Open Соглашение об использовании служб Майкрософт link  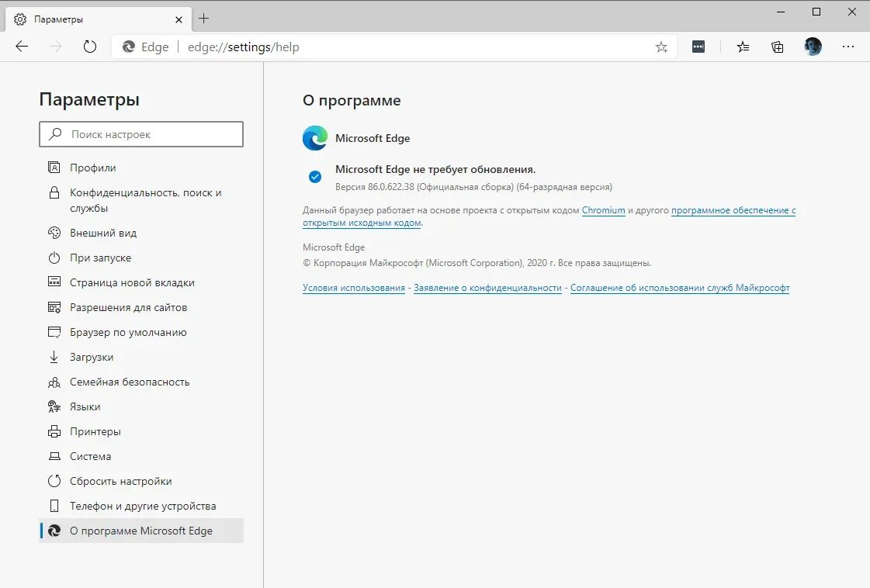[680, 288]
